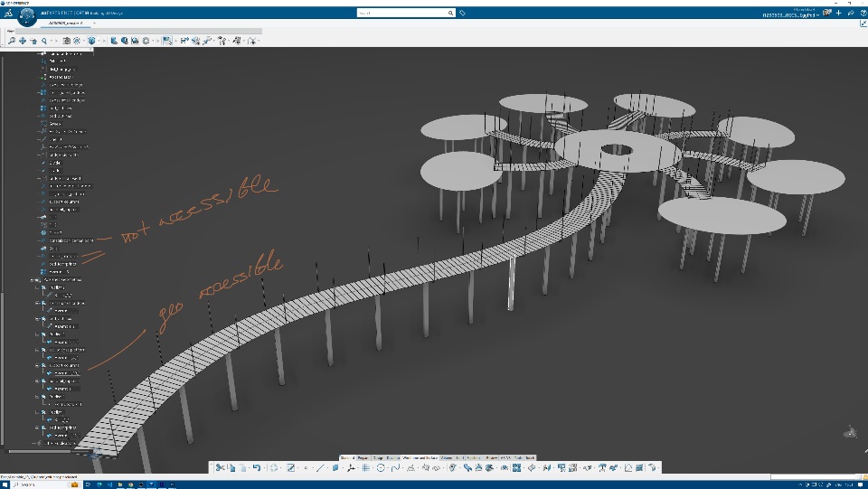Switch to the open document tab

tap(65, 23)
